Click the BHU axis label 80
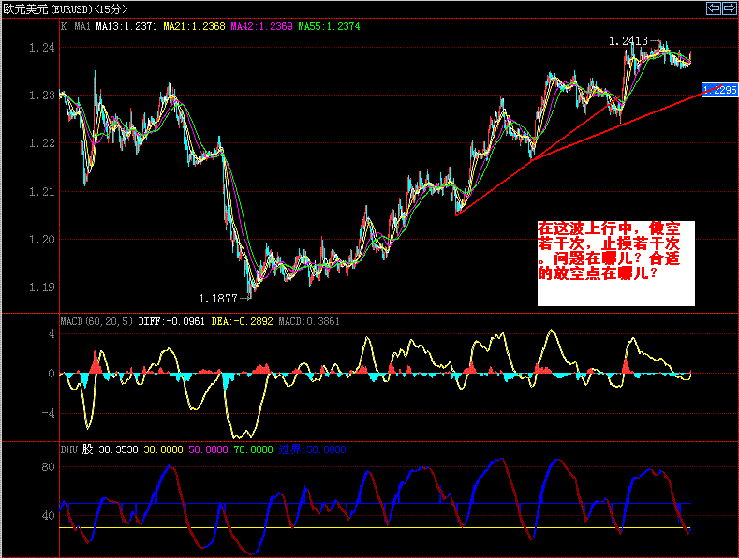The height and width of the screenshot is (560, 739). [48, 467]
